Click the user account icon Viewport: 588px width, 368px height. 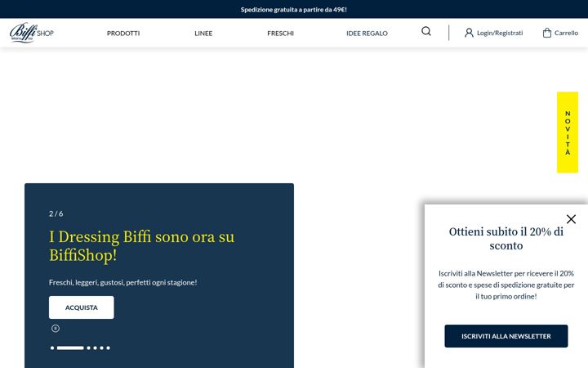469,33
